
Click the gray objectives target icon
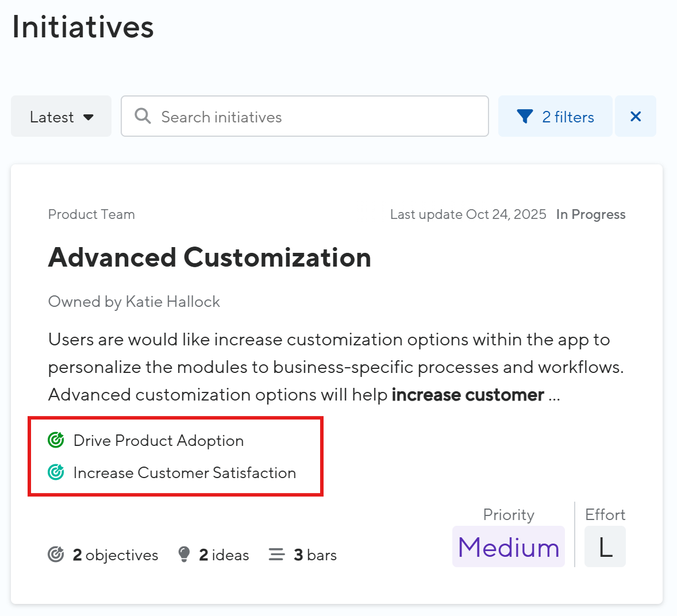[56, 555]
